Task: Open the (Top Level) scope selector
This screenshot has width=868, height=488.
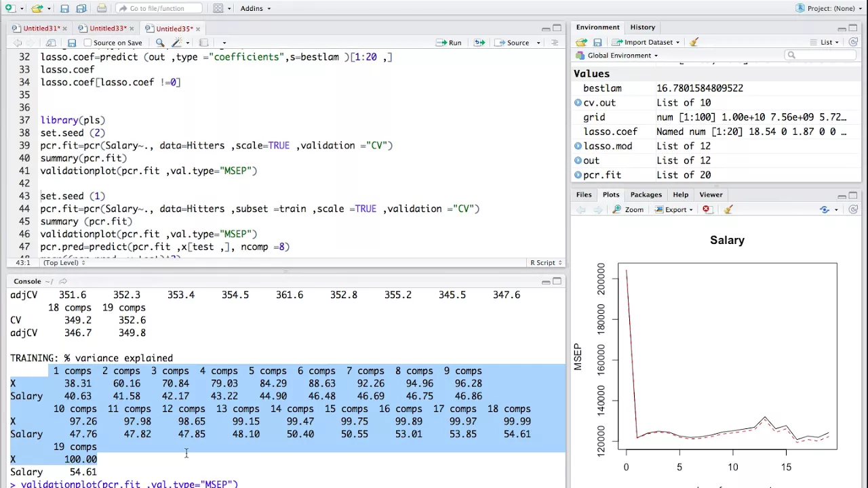Action: pos(64,262)
